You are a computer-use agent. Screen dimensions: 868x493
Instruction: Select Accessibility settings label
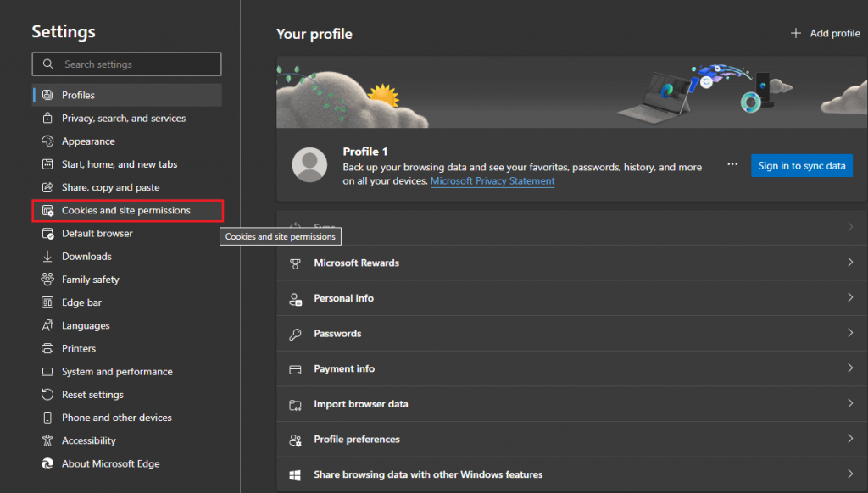point(88,440)
